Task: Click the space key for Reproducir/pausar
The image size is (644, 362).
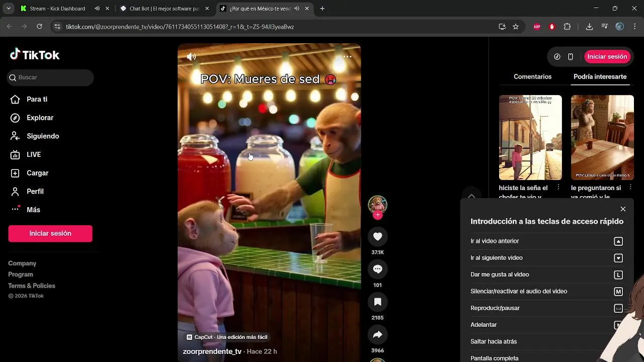Action: point(618,308)
